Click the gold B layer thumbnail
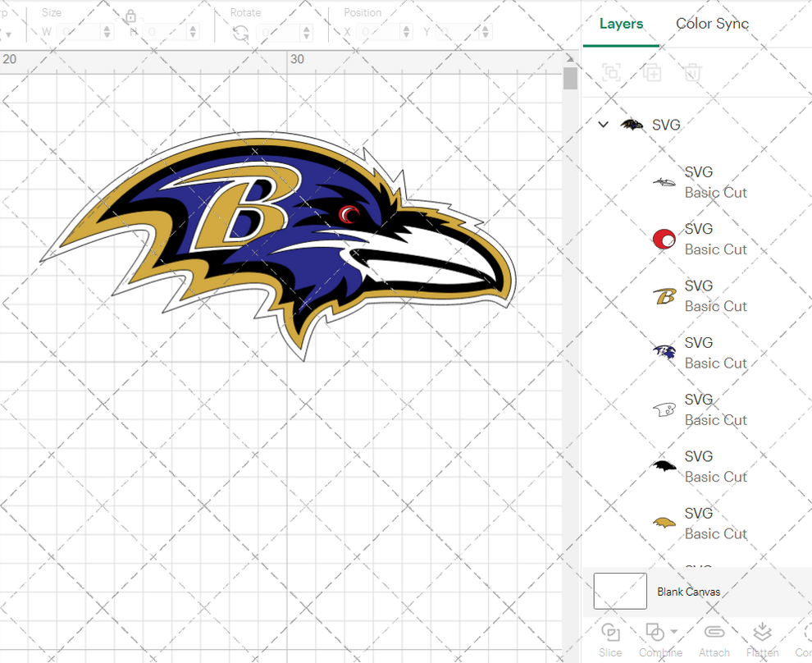Viewport: 812px width, 663px height. coord(663,295)
